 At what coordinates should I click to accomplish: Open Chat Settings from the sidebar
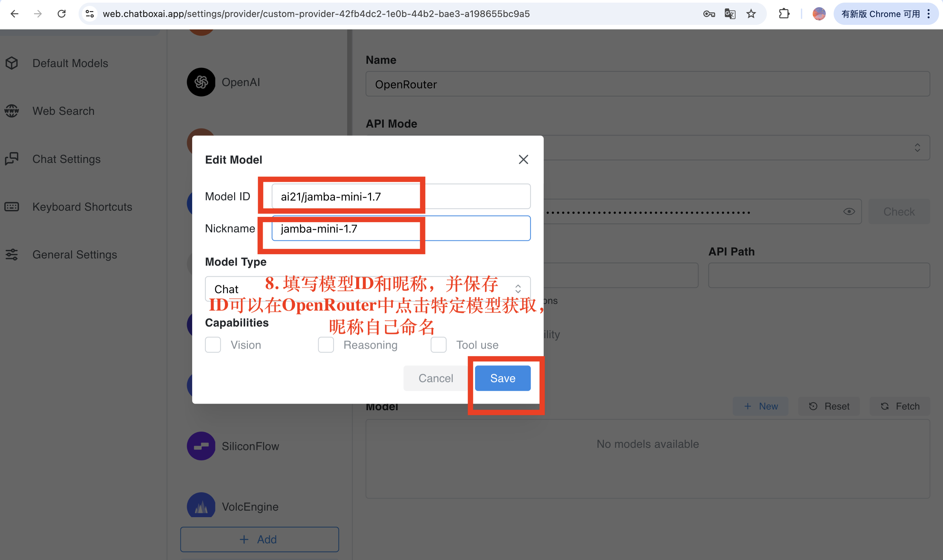[66, 159]
